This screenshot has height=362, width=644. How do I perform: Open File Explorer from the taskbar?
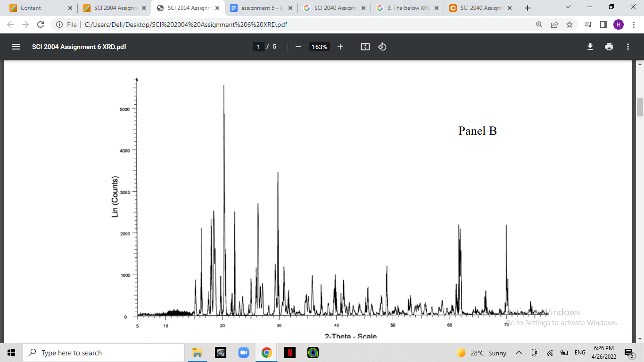(x=198, y=353)
